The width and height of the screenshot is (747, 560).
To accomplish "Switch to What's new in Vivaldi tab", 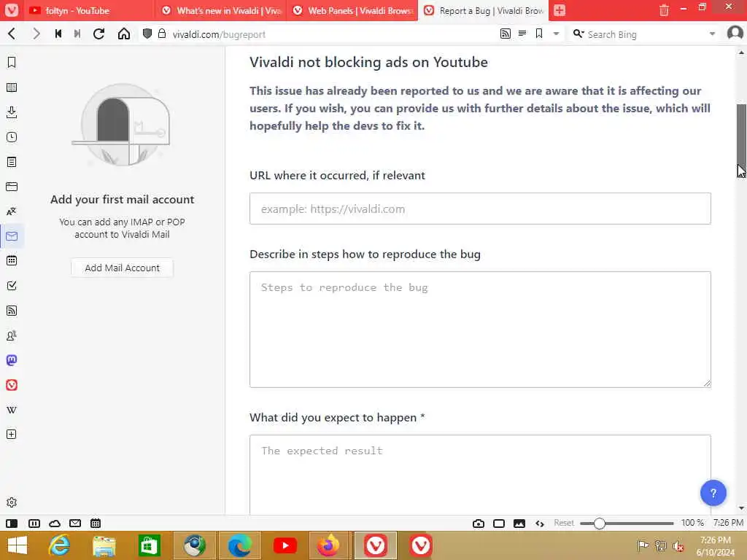I will [x=220, y=10].
